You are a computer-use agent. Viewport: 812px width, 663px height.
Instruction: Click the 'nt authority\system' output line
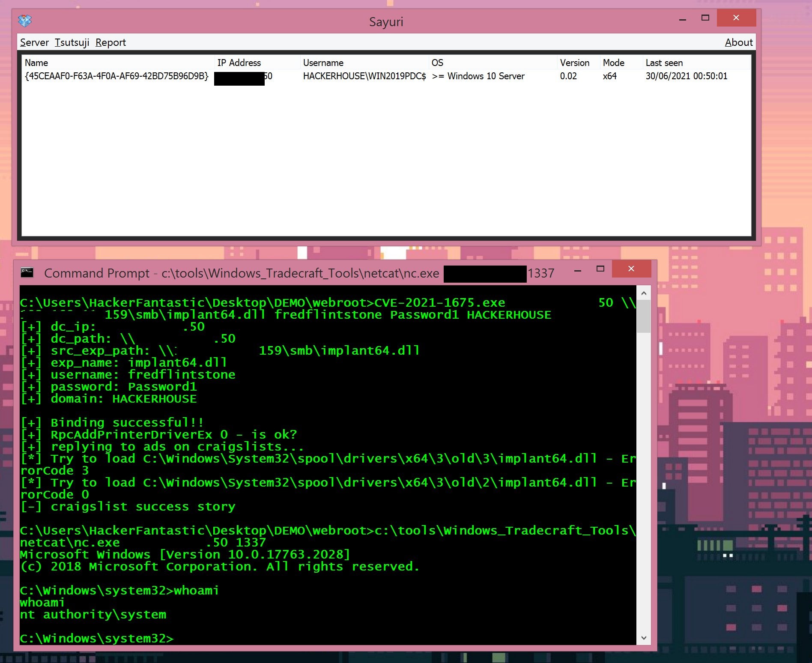tap(93, 615)
